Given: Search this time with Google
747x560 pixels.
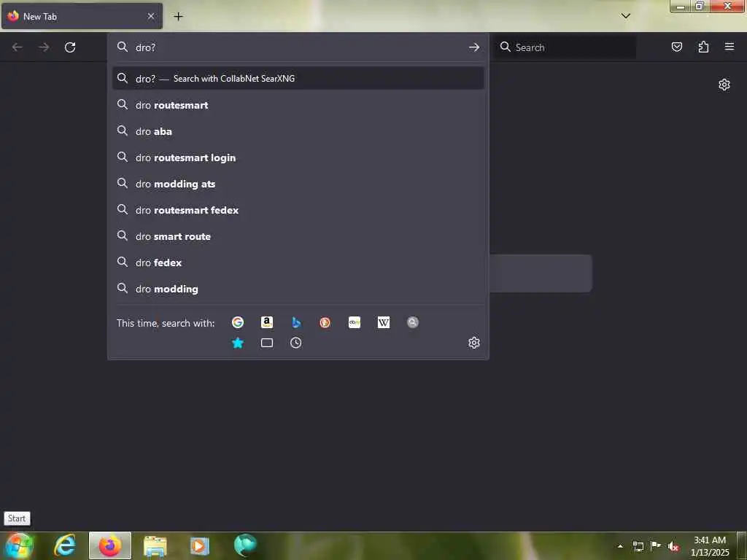Looking at the screenshot, I should [x=238, y=322].
